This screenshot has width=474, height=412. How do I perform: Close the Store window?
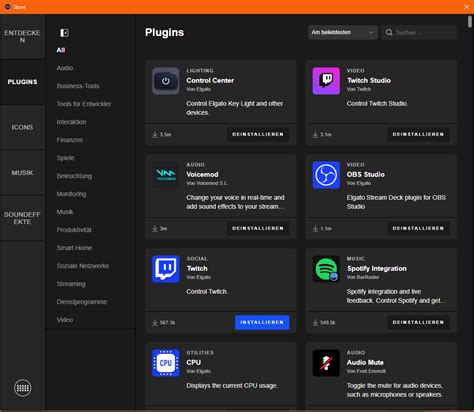coord(467,7)
